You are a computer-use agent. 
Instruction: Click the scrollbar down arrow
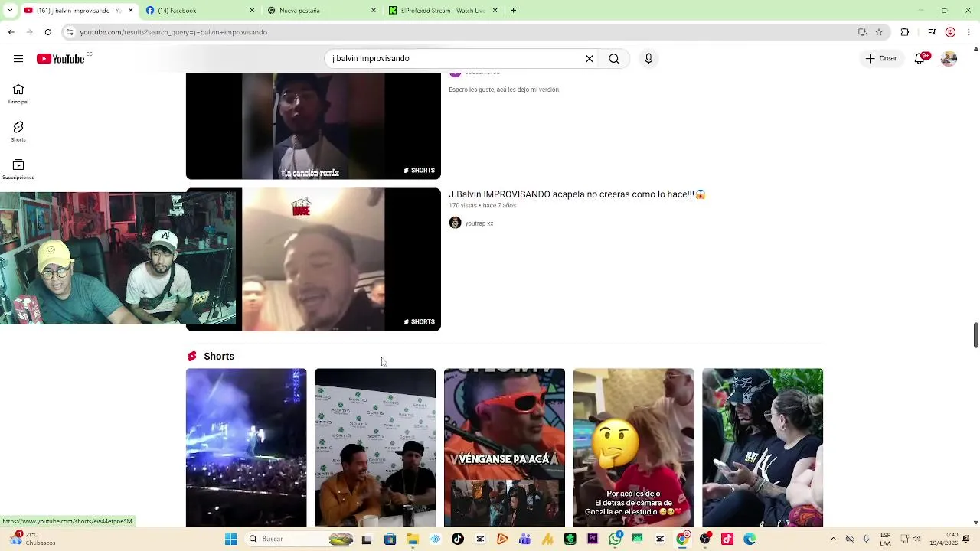coord(975,523)
